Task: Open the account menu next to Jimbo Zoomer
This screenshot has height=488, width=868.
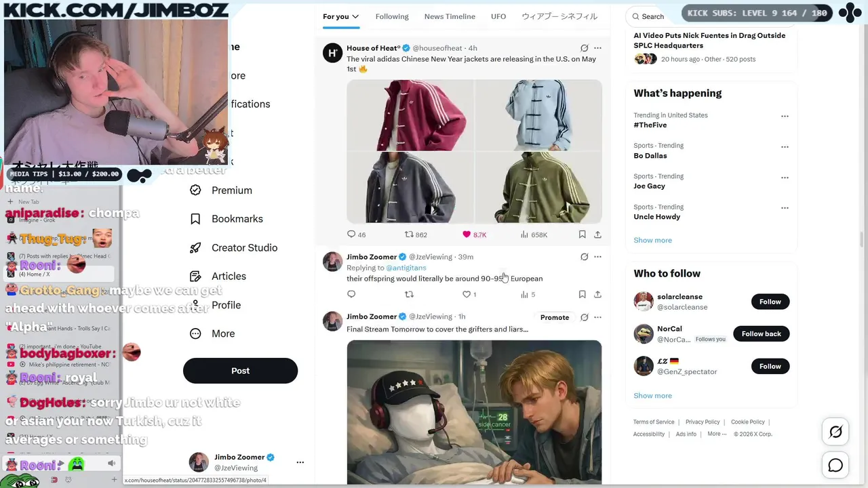Action: (300, 462)
